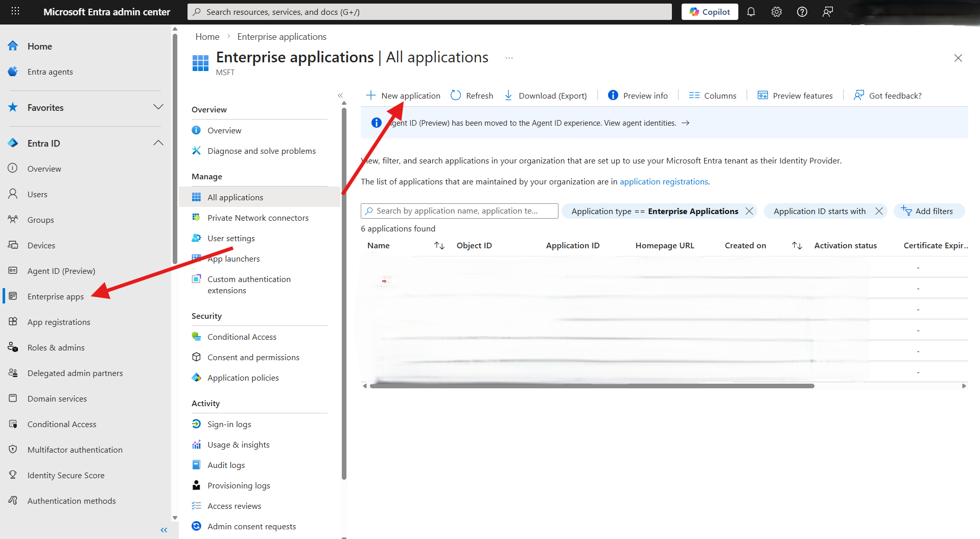Click Download (Export) on the toolbar
The width and height of the screenshot is (980, 539).
point(545,96)
